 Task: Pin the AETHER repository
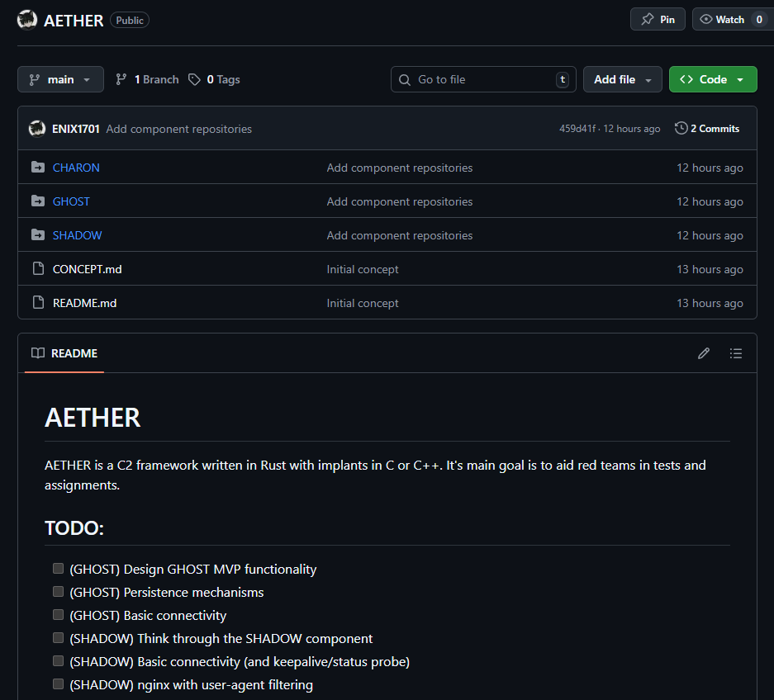pyautogui.click(x=658, y=19)
